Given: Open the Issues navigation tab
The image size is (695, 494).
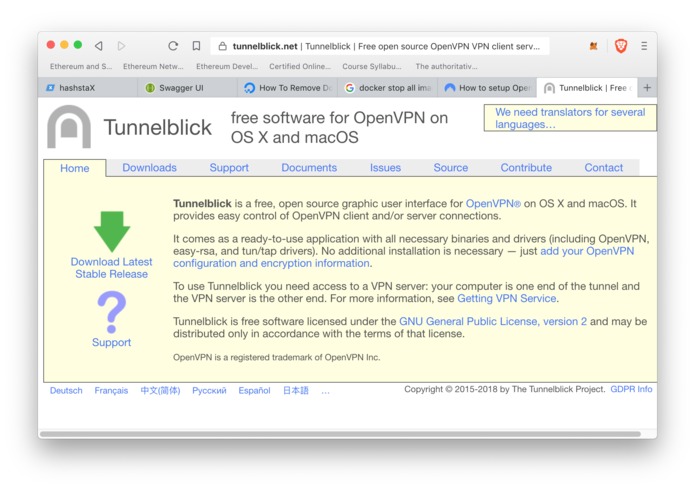Looking at the screenshot, I should pyautogui.click(x=385, y=167).
